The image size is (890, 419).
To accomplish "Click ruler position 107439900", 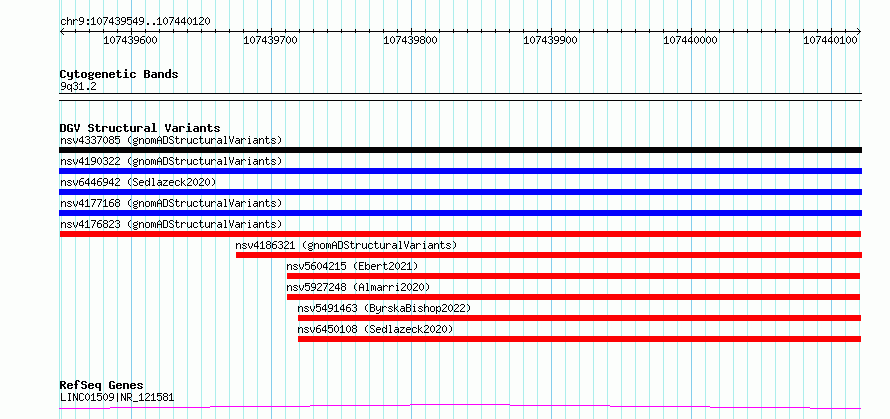I will [551, 40].
